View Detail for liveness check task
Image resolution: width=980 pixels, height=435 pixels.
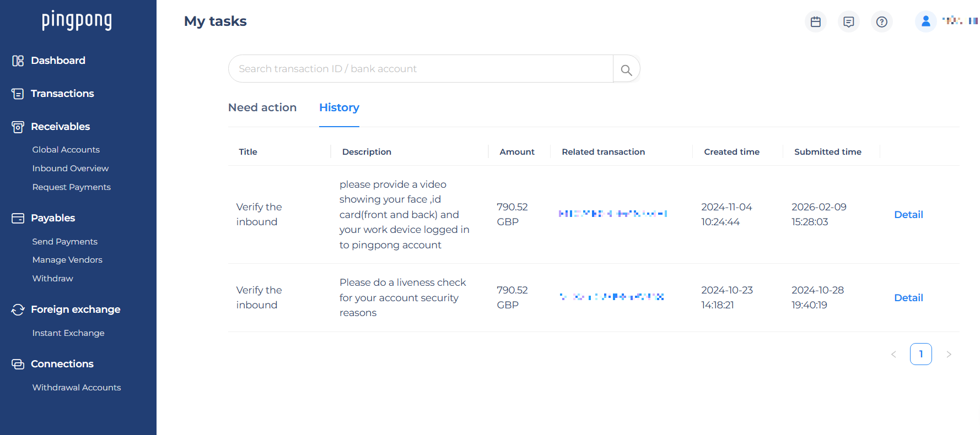908,298
